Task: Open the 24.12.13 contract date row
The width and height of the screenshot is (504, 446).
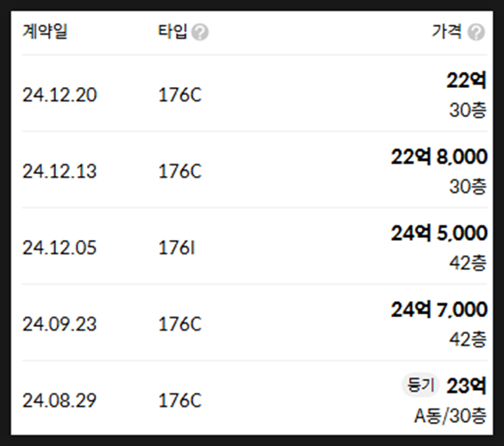Action: point(254,170)
